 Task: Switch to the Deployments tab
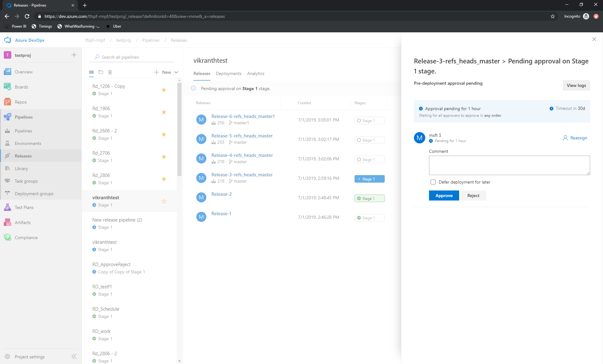[229, 73]
